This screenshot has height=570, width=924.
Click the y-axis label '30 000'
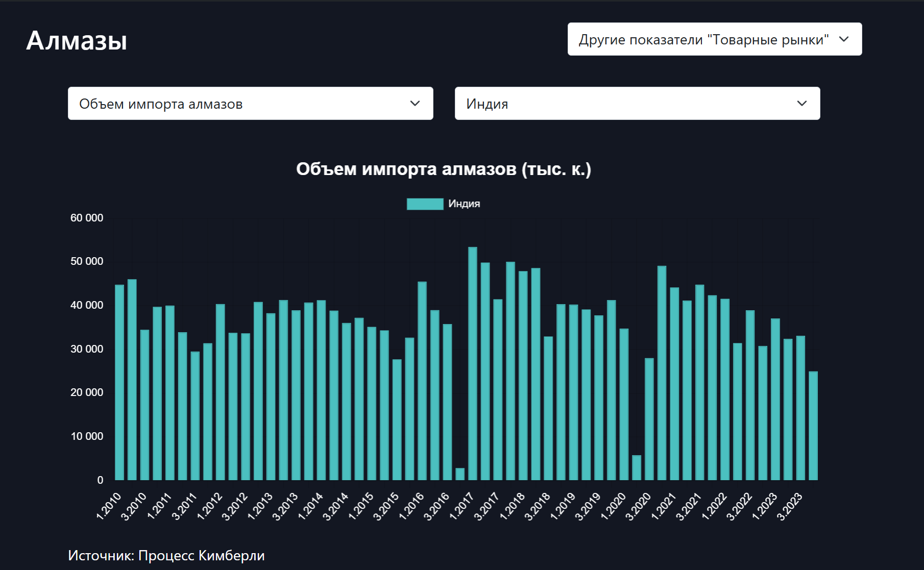87,349
